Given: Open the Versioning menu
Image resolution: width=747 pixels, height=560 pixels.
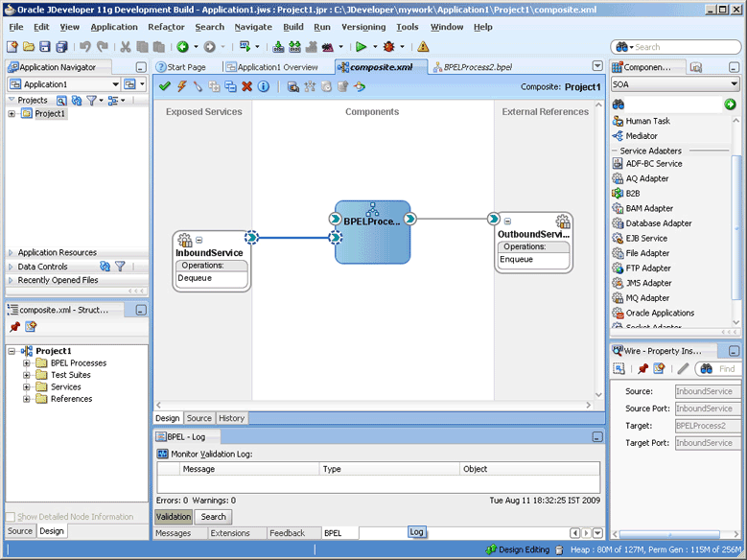Looking at the screenshot, I should (363, 27).
